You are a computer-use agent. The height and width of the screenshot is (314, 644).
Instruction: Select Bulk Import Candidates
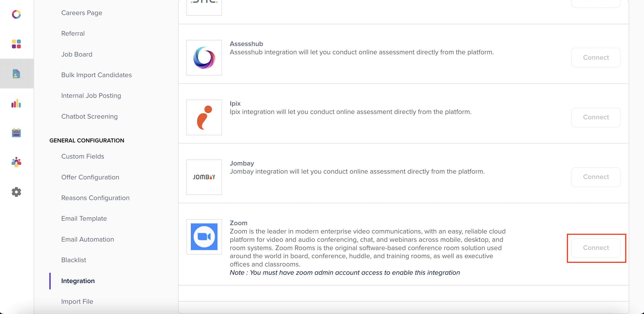pos(96,75)
